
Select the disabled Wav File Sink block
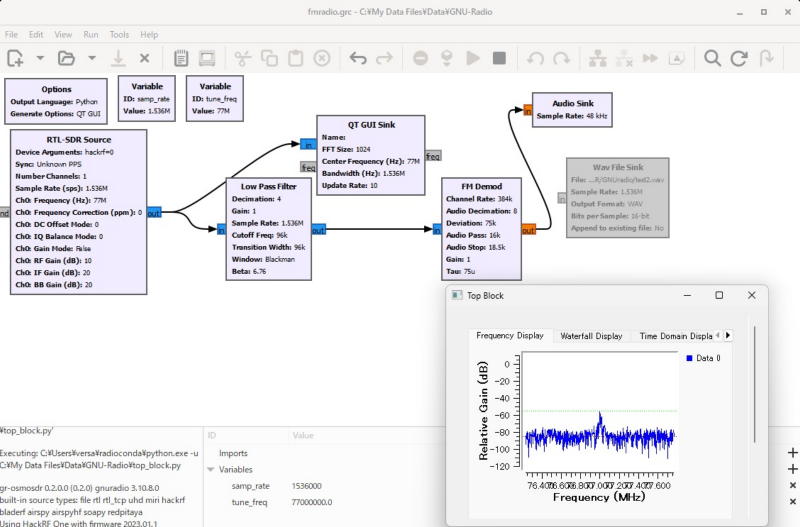tap(617, 198)
